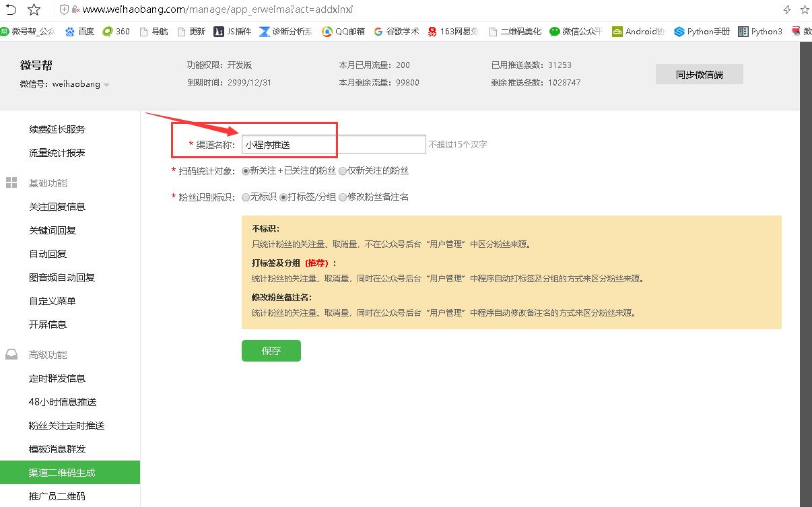Select the 无标识 radio option
This screenshot has height=507, width=812.
246,197
